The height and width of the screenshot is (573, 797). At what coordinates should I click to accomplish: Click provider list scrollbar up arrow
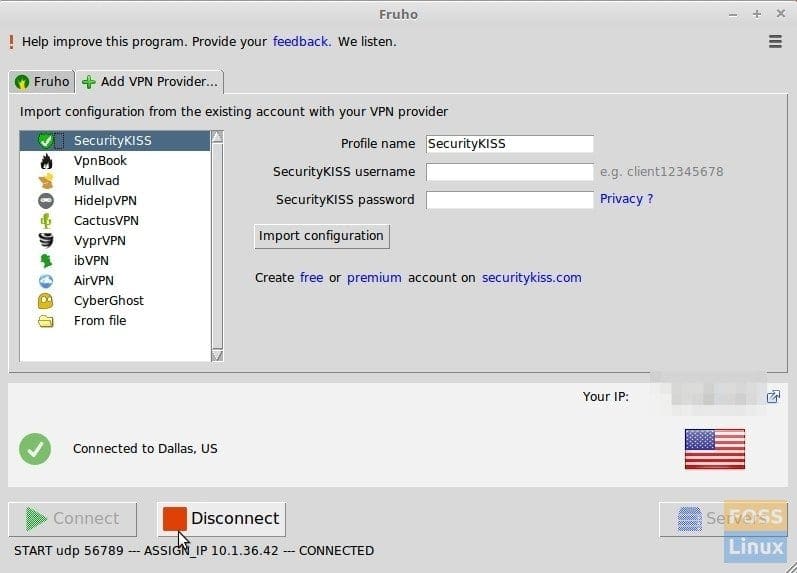tap(217, 137)
